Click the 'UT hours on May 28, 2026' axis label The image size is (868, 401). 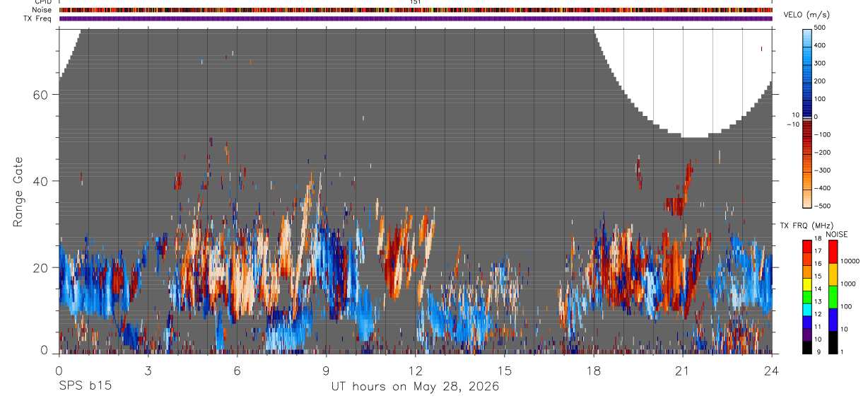[x=415, y=387]
